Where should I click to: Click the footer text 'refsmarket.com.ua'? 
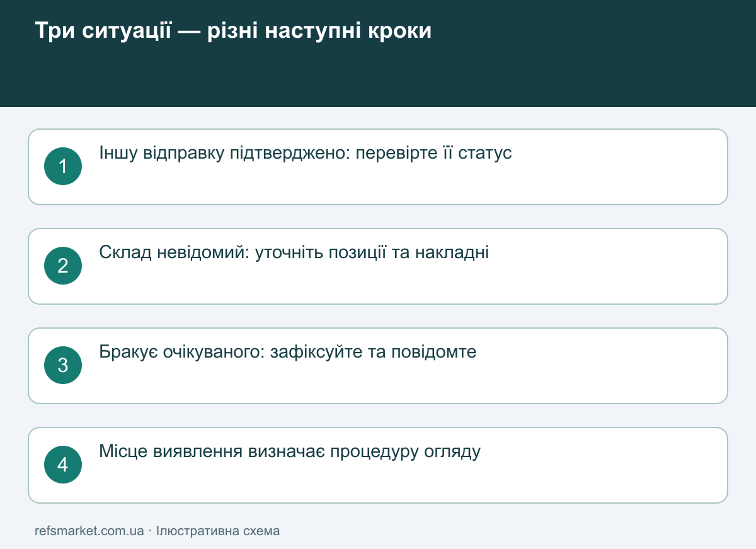(89, 531)
